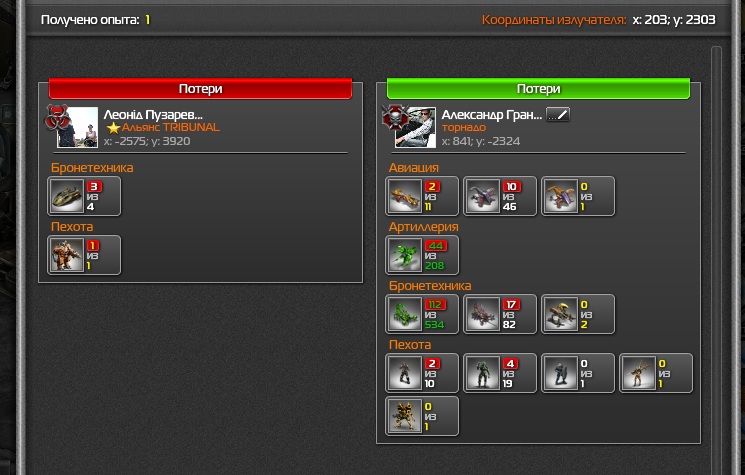745x475 pixels.
Task: Open the Альянс TRIBUNAL link
Action: tap(171, 127)
